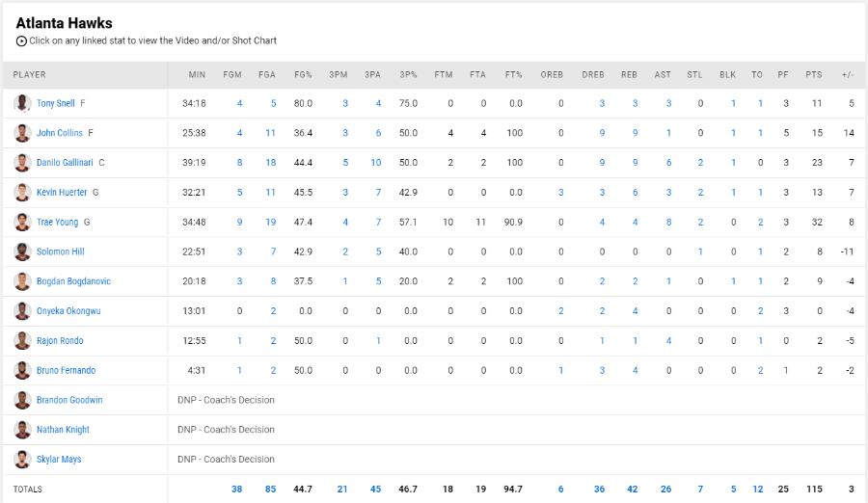Click John Collins' player headshot
The width and height of the screenshot is (868, 503).
(x=22, y=133)
